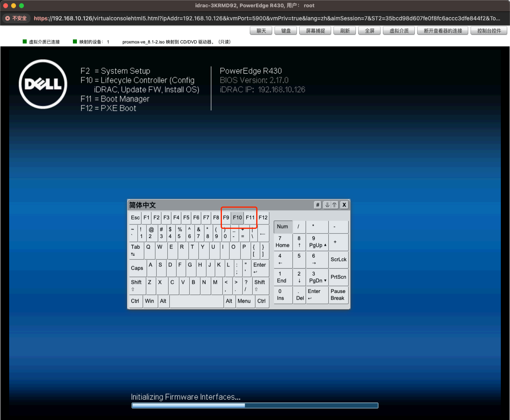
Task: Close the virtual keyboard with X
Action: coord(344,205)
